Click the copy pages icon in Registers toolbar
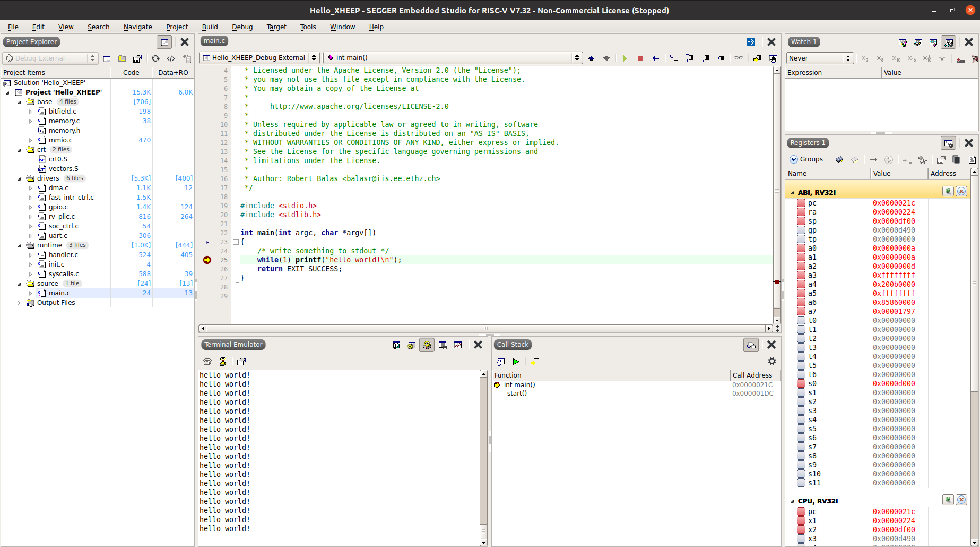 (956, 159)
